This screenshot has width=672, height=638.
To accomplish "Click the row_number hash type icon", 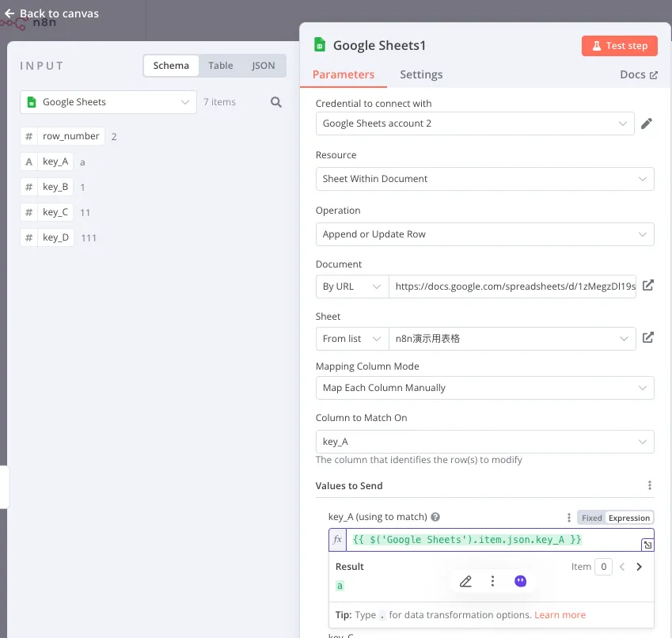I will point(28,136).
